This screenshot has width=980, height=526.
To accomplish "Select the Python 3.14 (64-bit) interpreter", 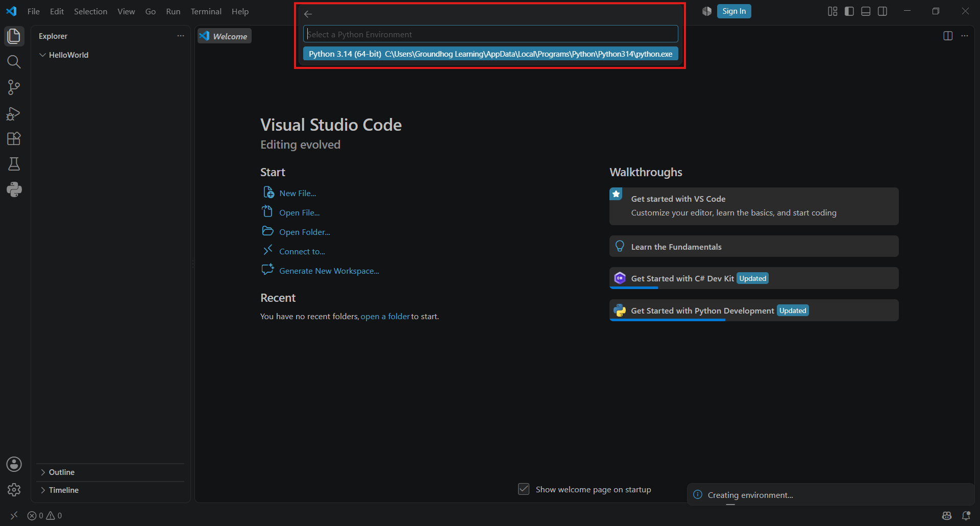I will tap(491, 54).
